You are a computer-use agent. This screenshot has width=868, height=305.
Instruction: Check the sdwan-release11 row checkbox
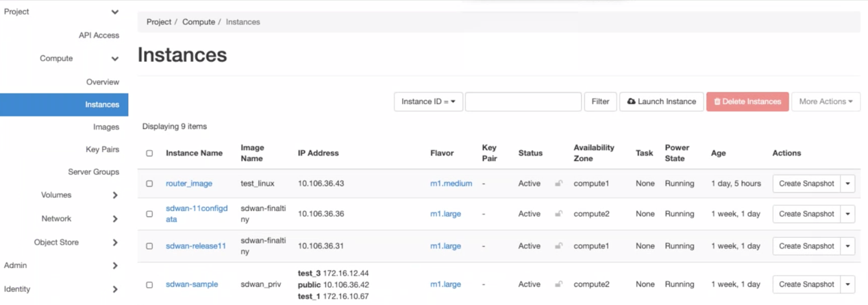click(x=149, y=246)
